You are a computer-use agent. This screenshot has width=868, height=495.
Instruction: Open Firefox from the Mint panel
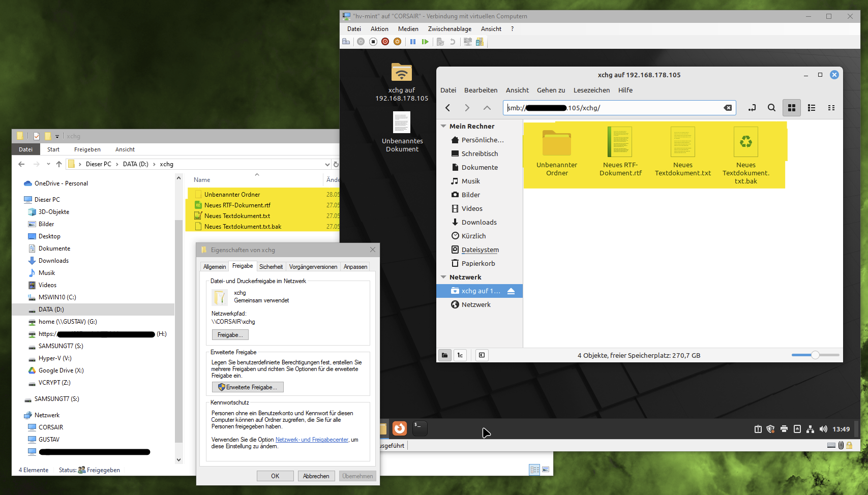click(400, 428)
